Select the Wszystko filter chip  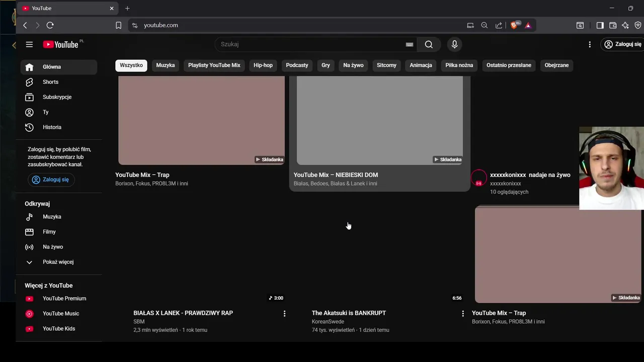[131, 65]
